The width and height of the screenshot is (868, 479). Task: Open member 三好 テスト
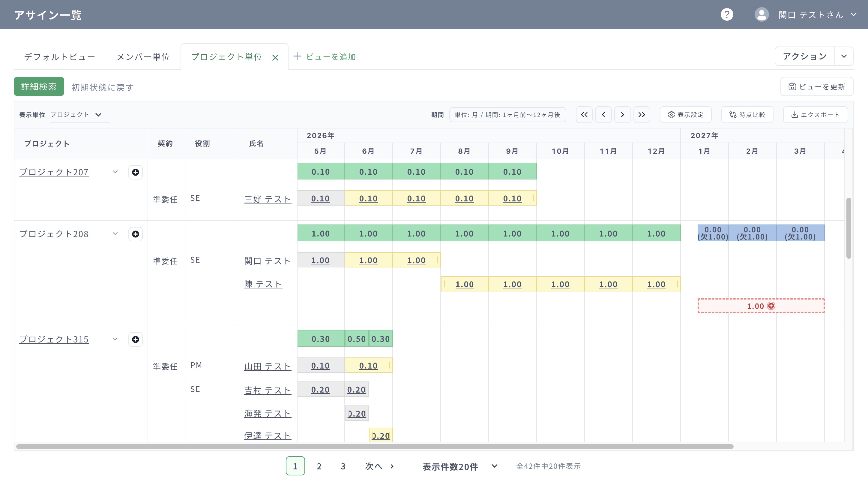(x=268, y=199)
